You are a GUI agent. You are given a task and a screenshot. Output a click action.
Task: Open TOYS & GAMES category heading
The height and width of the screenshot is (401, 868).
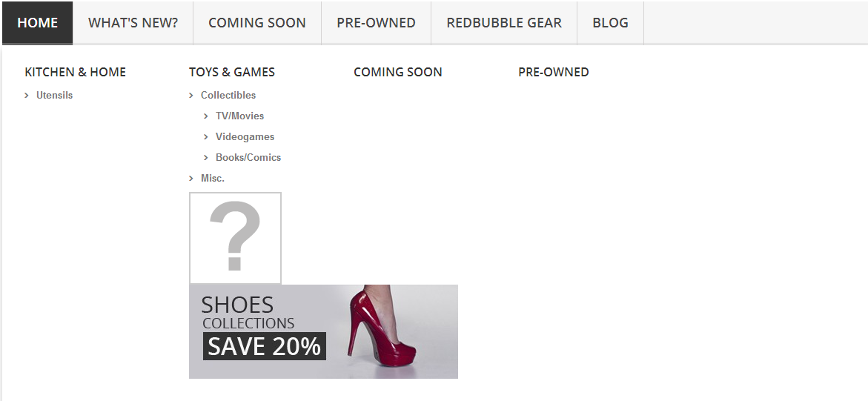point(231,72)
